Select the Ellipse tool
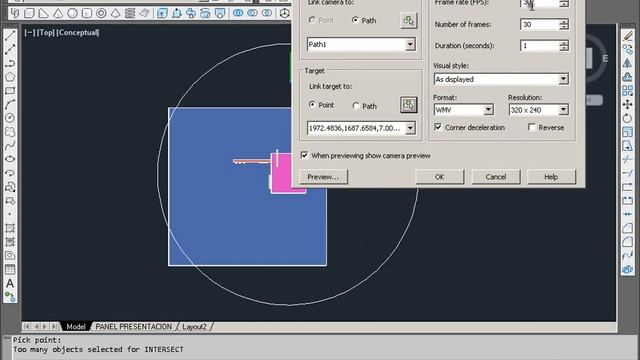The image size is (640, 360). click(10, 159)
